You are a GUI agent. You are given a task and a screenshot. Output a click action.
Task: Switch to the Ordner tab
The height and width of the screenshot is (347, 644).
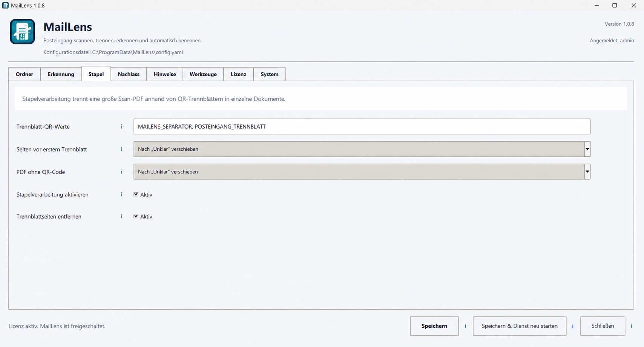tap(25, 74)
